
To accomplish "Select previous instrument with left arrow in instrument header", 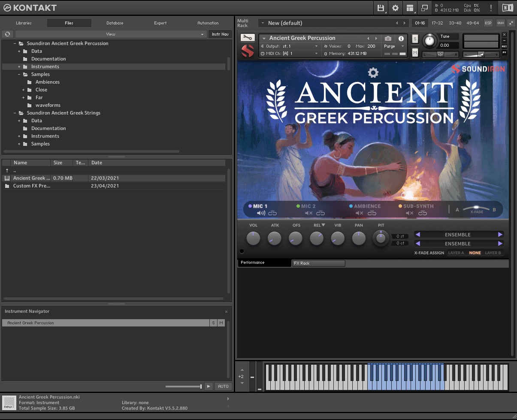I will [368, 38].
